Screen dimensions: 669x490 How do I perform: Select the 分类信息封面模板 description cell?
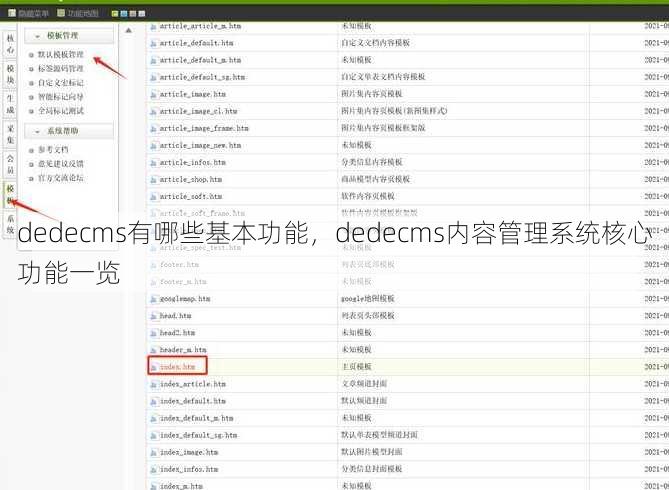click(372, 469)
